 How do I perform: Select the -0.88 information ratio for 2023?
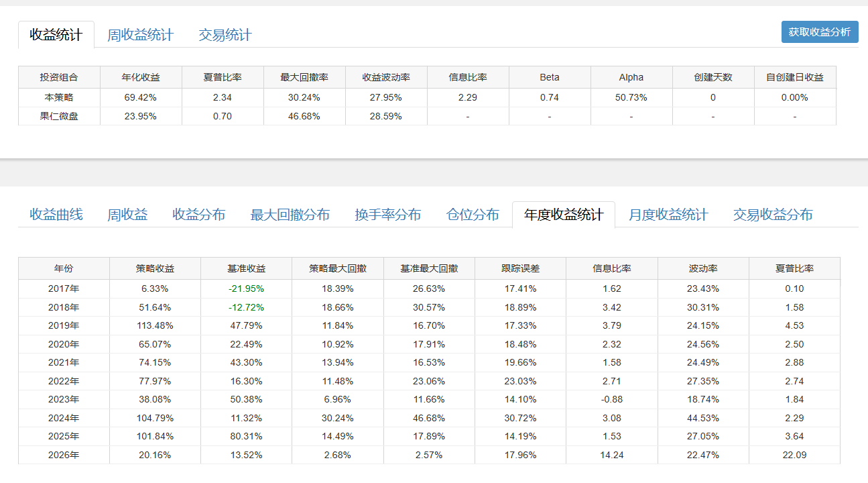611,399
